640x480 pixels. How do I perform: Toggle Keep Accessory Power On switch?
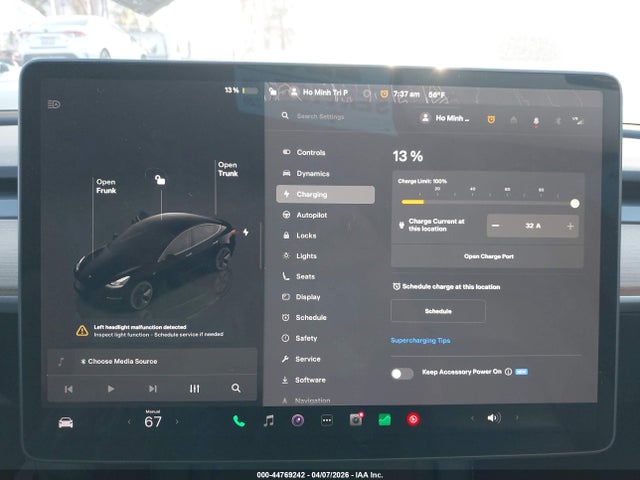(x=402, y=373)
